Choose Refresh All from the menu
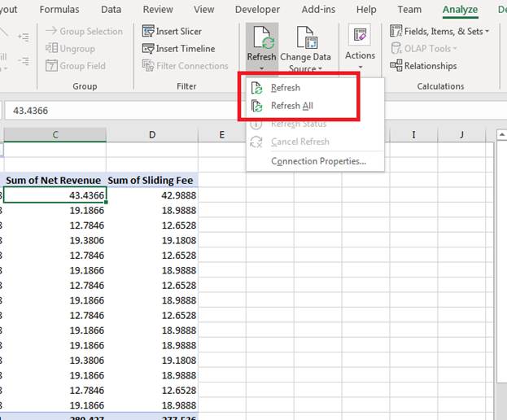 315,106
